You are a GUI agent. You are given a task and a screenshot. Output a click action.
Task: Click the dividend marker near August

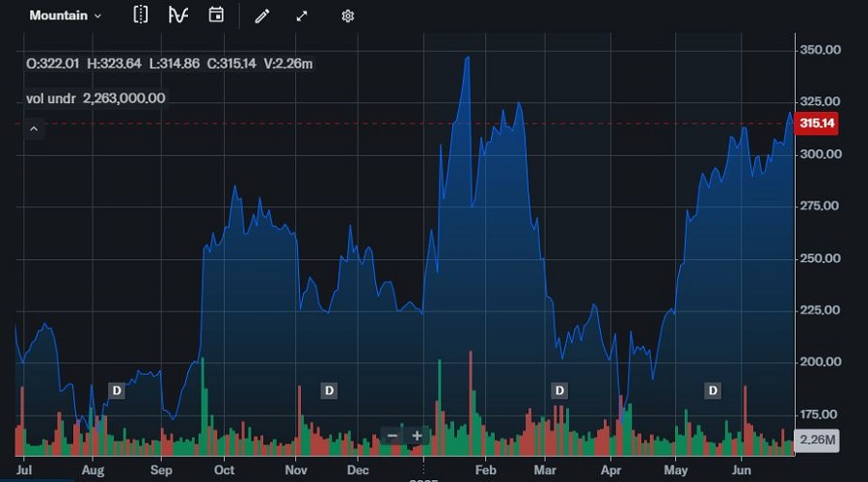[117, 390]
